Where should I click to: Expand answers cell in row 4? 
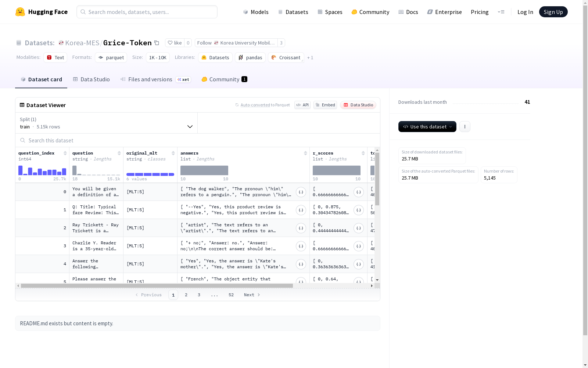click(x=301, y=264)
